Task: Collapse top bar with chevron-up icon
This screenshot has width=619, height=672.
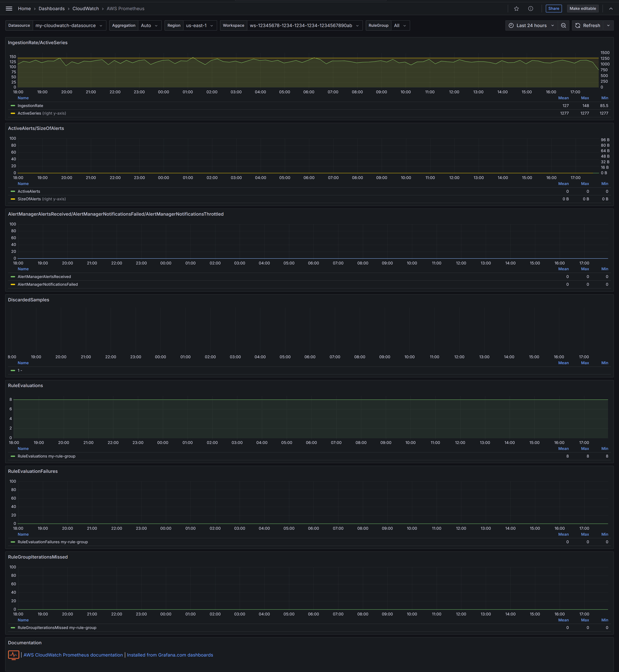Action: (611, 9)
